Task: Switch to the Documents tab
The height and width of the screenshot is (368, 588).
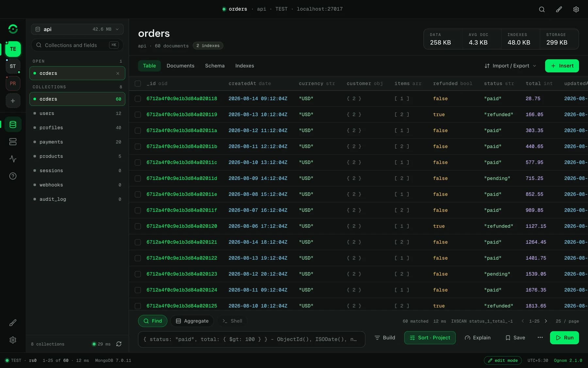Action: [180, 66]
